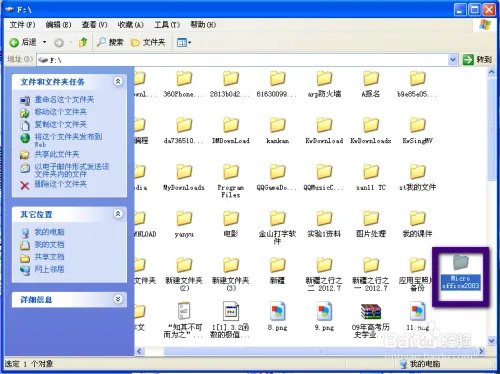Collapse the 文件和文件夹任务 panel
The height and width of the screenshot is (374, 500).
pos(118,81)
